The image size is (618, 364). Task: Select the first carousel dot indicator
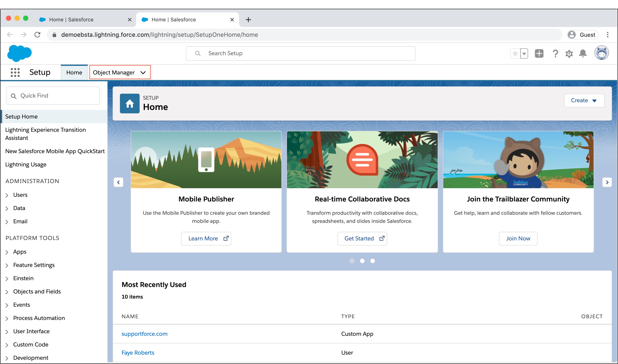pos(352,261)
